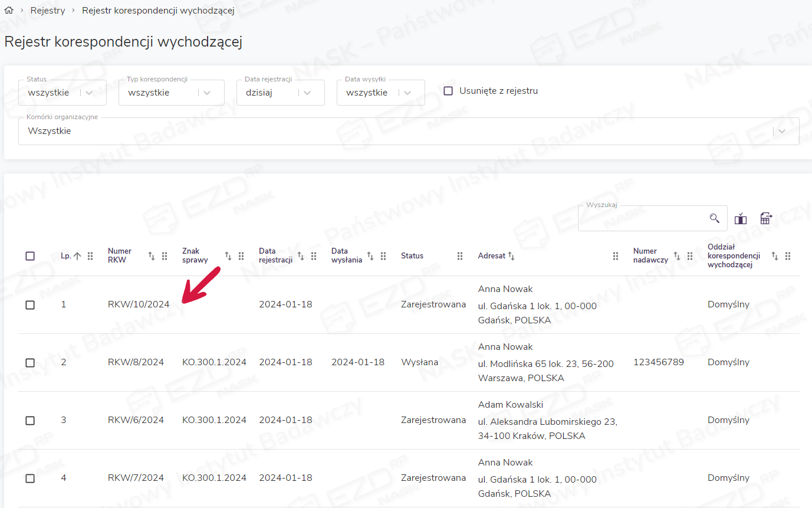This screenshot has height=508, width=812.
Task: Click drag handle of Status column
Action: pyautogui.click(x=460, y=256)
